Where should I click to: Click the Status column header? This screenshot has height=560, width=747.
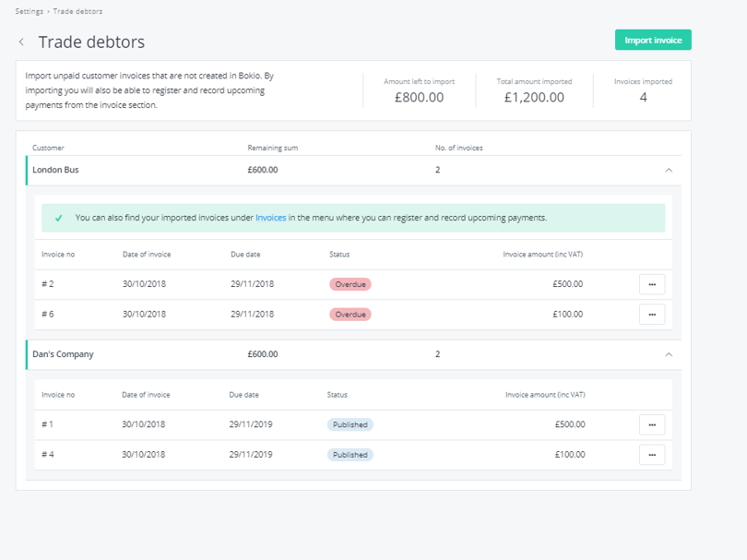click(x=338, y=255)
